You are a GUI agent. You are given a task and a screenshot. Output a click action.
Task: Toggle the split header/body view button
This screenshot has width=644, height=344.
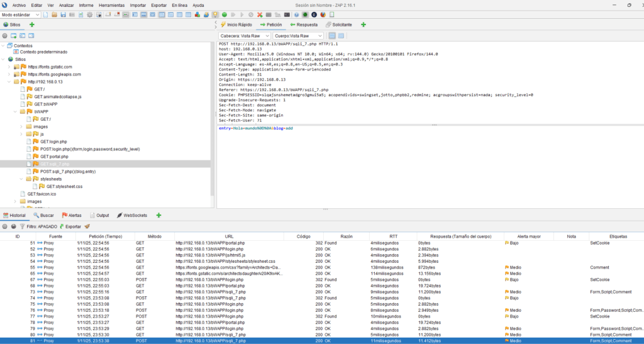pos(332,36)
